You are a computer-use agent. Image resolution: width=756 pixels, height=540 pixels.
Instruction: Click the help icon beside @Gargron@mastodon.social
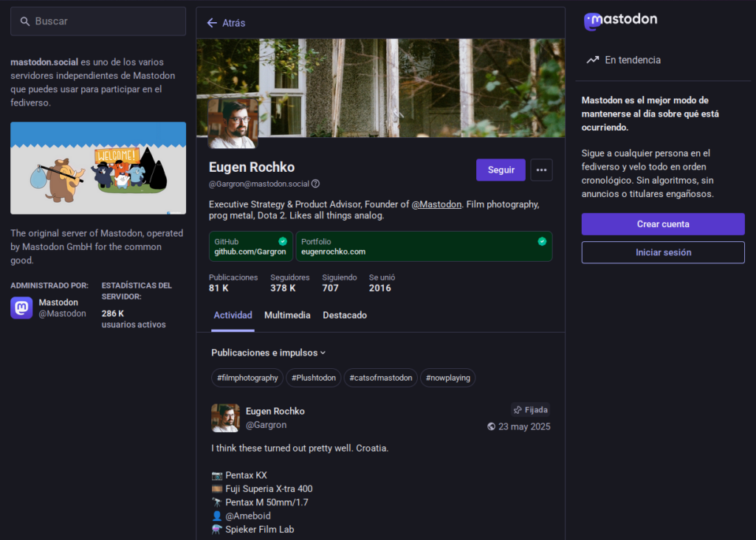coord(316,184)
